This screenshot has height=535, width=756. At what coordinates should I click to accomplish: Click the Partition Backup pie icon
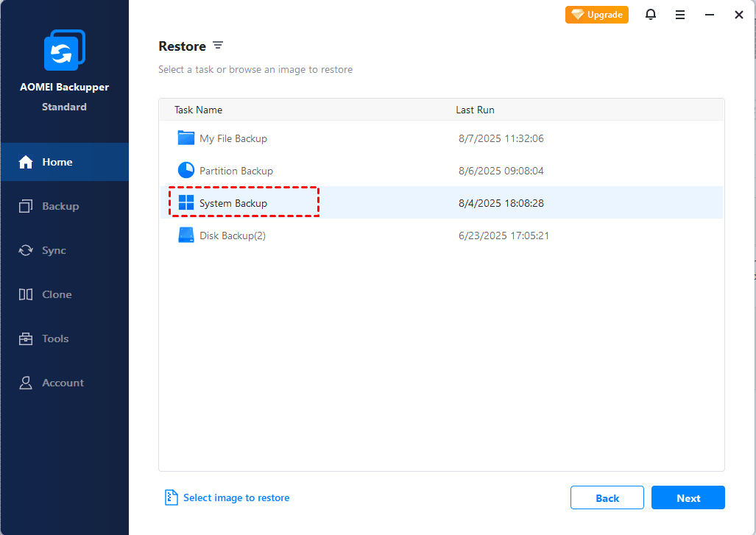point(186,171)
